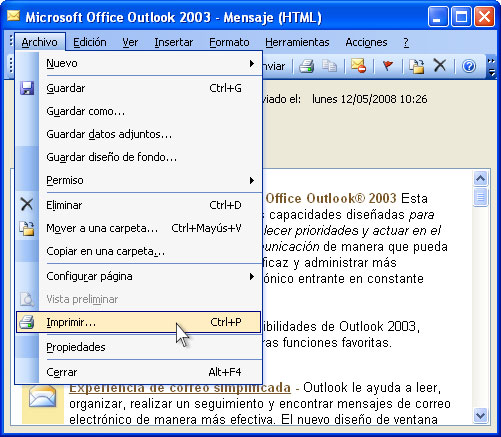
Task: Open the Insertar menu
Action: [174, 42]
